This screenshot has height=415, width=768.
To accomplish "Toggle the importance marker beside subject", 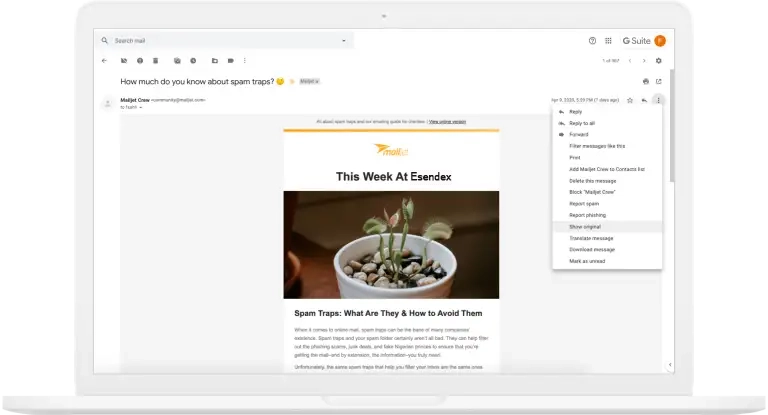I will pyautogui.click(x=292, y=81).
